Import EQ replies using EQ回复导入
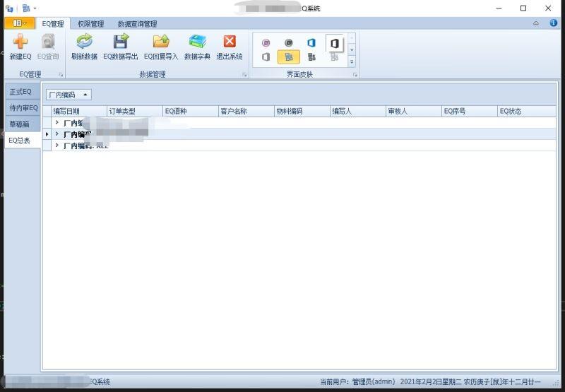Viewport: 565px width, 392px height. pos(161,44)
